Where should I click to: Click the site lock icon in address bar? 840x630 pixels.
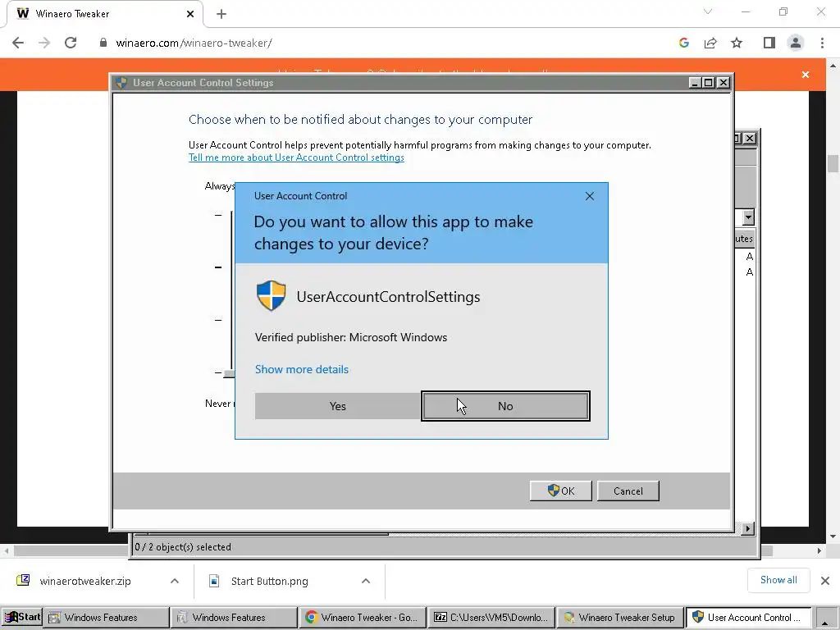(103, 43)
